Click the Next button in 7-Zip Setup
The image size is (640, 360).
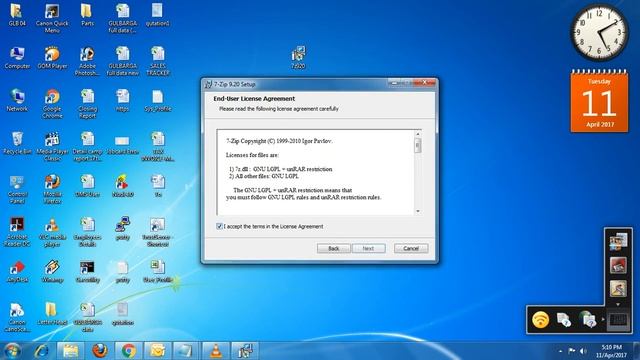click(369, 248)
